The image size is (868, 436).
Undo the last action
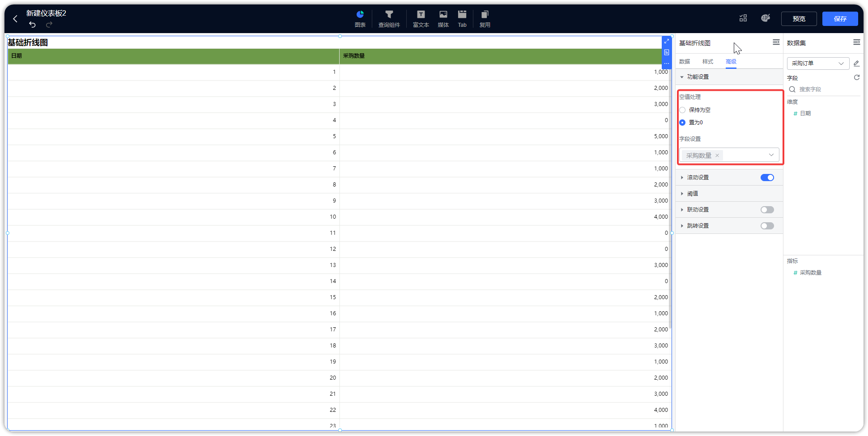[32, 25]
